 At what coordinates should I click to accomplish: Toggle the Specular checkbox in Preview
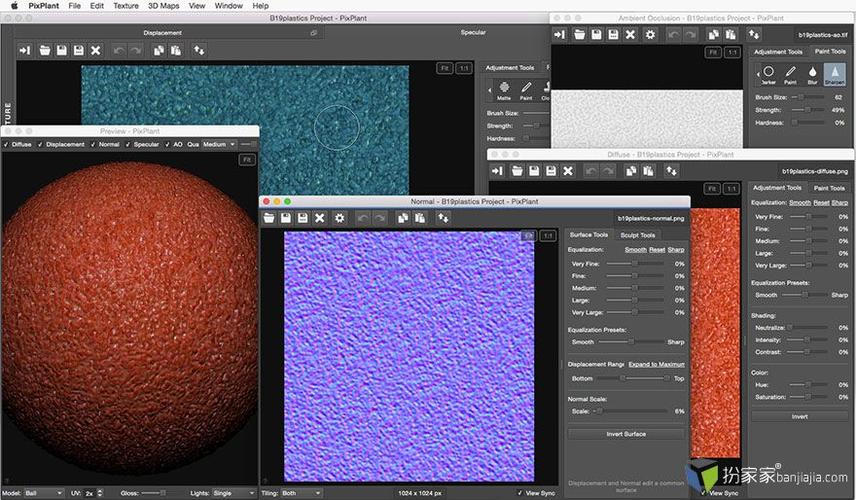coord(128,144)
